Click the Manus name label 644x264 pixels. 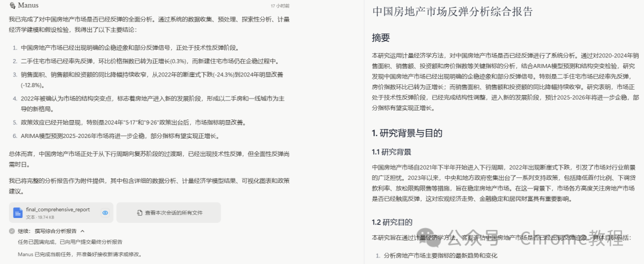point(28,5)
